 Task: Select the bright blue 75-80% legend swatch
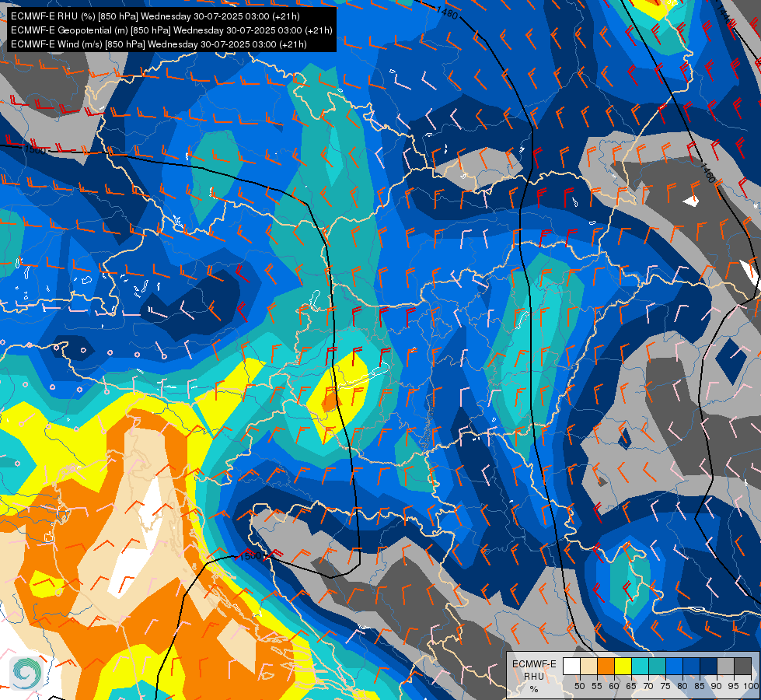click(674, 666)
